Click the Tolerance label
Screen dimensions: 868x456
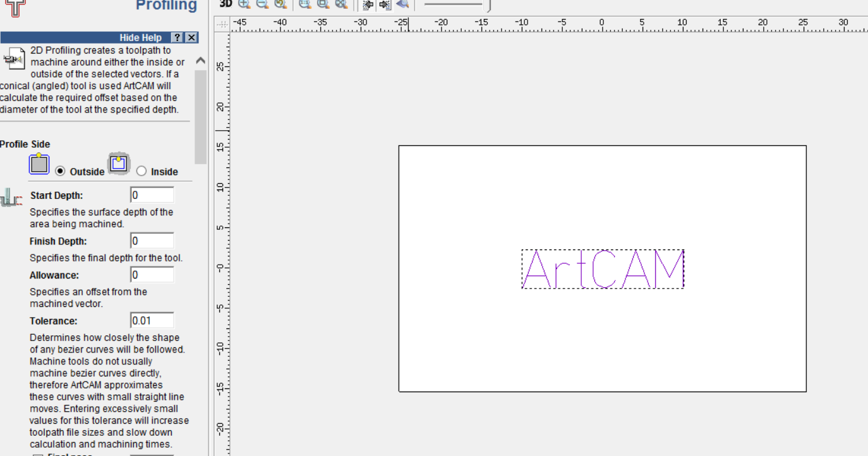click(x=54, y=321)
